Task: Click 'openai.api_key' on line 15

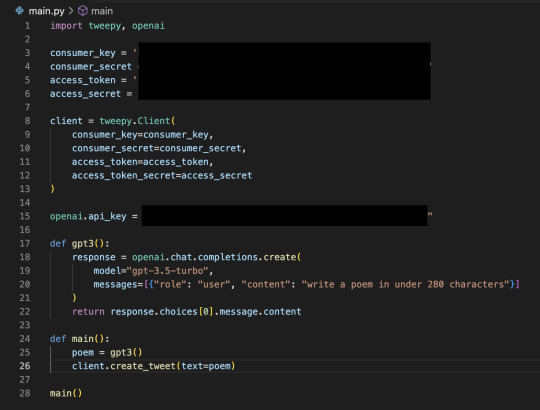Action: tap(88, 217)
